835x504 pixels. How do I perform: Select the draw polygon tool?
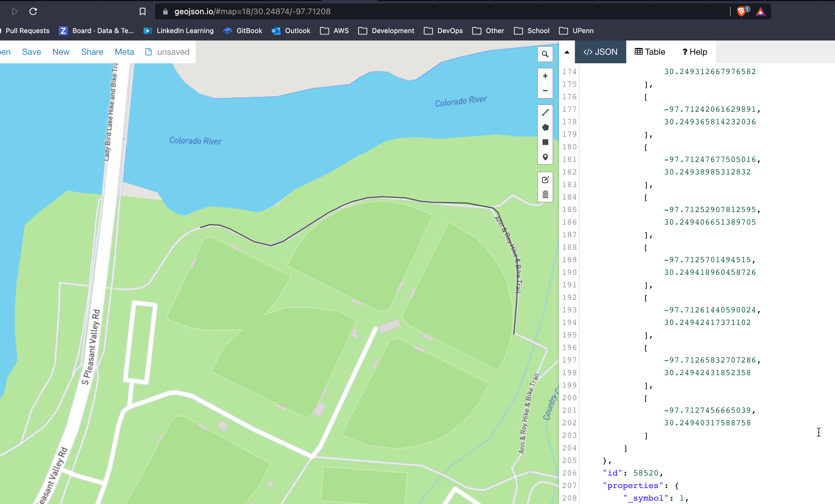(x=545, y=127)
